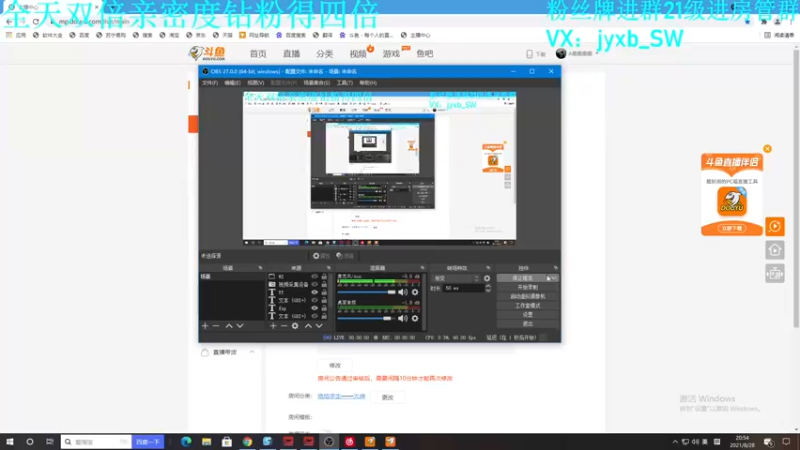Image resolution: width=800 pixels, height=450 pixels.
Task: Open the Windows Start menu
Action: click(10, 441)
